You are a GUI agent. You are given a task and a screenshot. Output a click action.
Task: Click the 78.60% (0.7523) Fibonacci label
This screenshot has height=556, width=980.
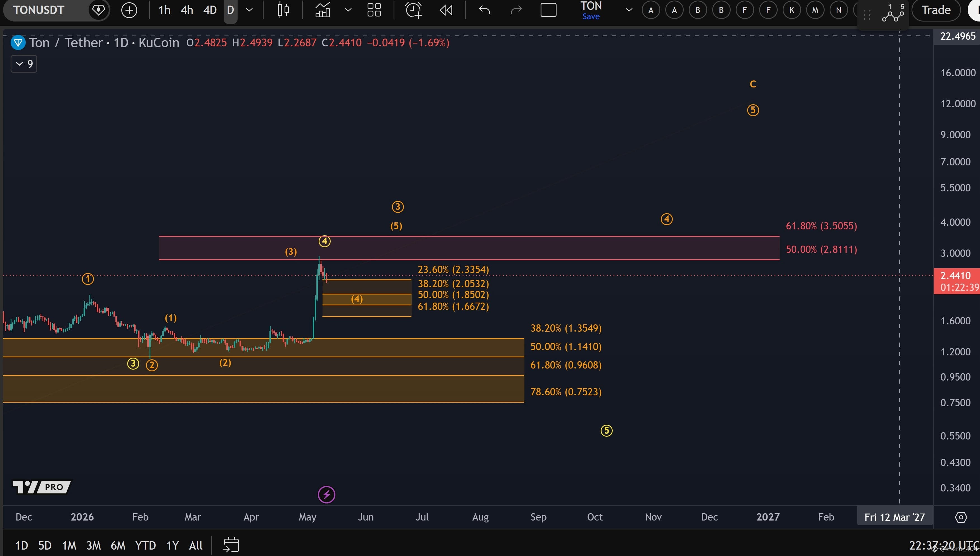point(566,392)
